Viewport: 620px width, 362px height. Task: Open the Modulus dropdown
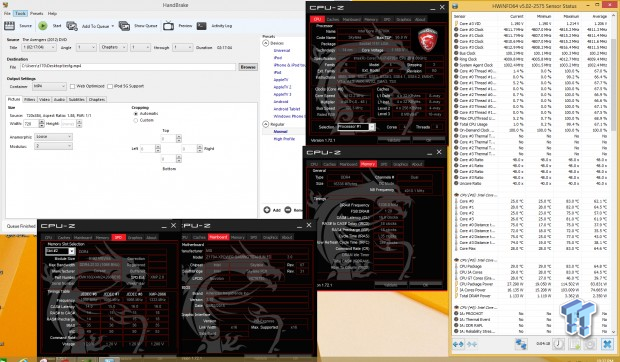pyautogui.click(x=53, y=146)
